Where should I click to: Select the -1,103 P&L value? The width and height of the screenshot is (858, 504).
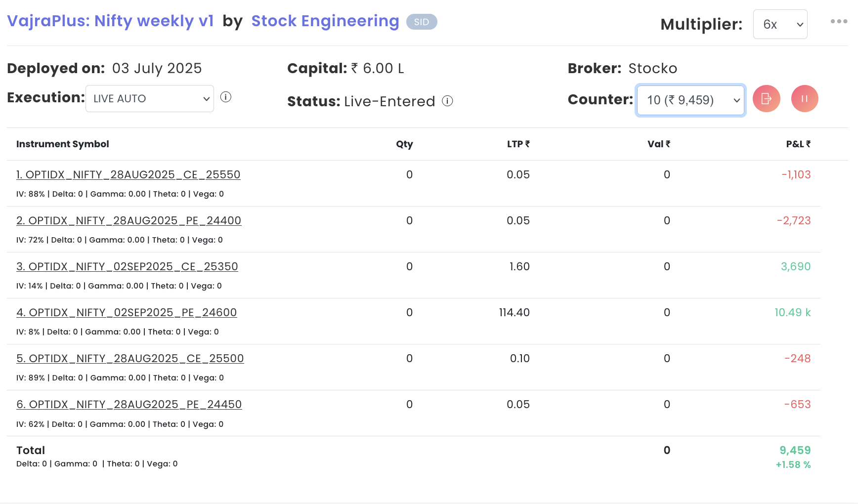[796, 174]
